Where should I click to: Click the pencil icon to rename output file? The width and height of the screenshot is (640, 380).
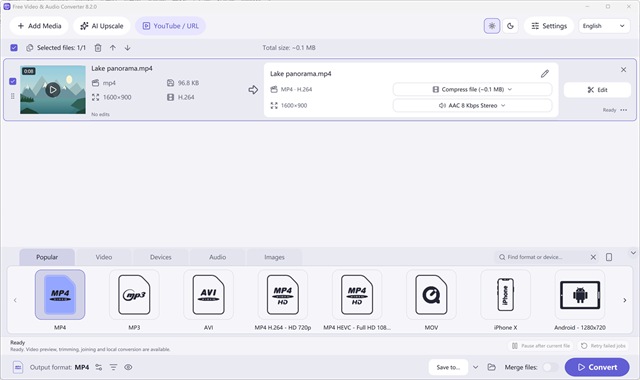coord(544,73)
